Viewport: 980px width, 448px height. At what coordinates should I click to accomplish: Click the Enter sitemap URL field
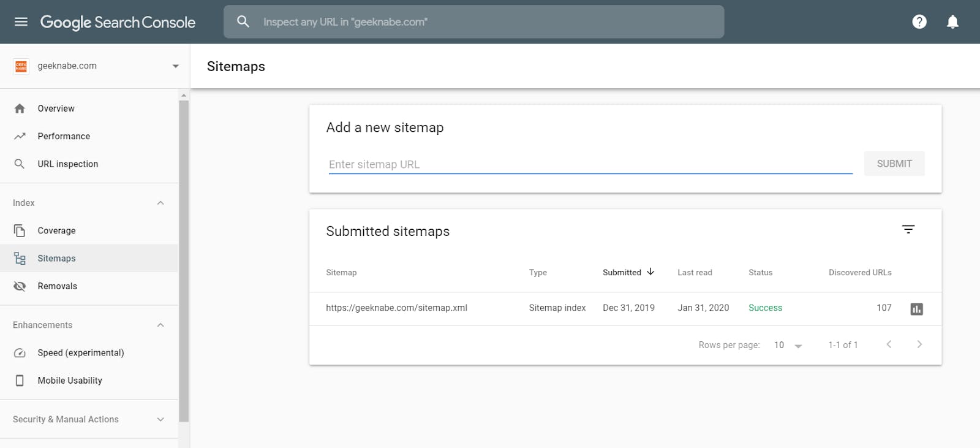590,164
